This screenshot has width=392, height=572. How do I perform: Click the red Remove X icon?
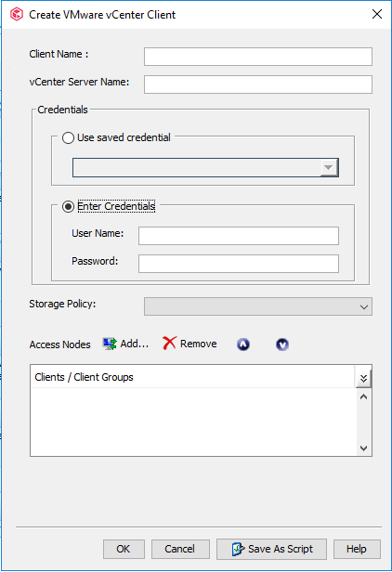(x=169, y=344)
